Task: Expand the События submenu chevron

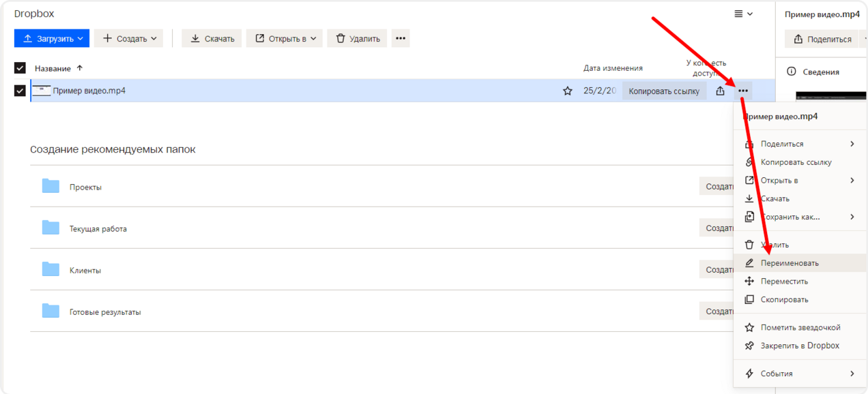Action: (x=852, y=374)
